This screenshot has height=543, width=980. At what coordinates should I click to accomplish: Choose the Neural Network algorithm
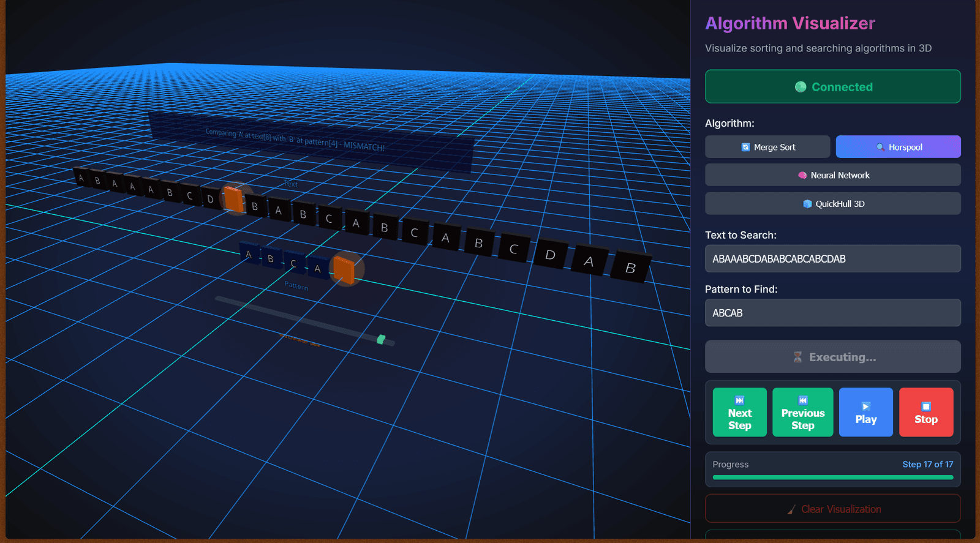(833, 175)
